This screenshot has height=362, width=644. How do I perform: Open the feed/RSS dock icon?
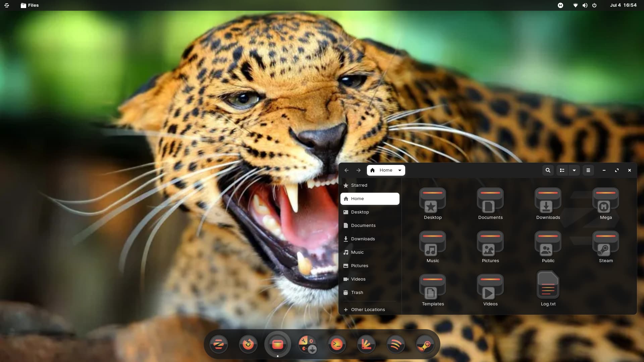coord(396,344)
